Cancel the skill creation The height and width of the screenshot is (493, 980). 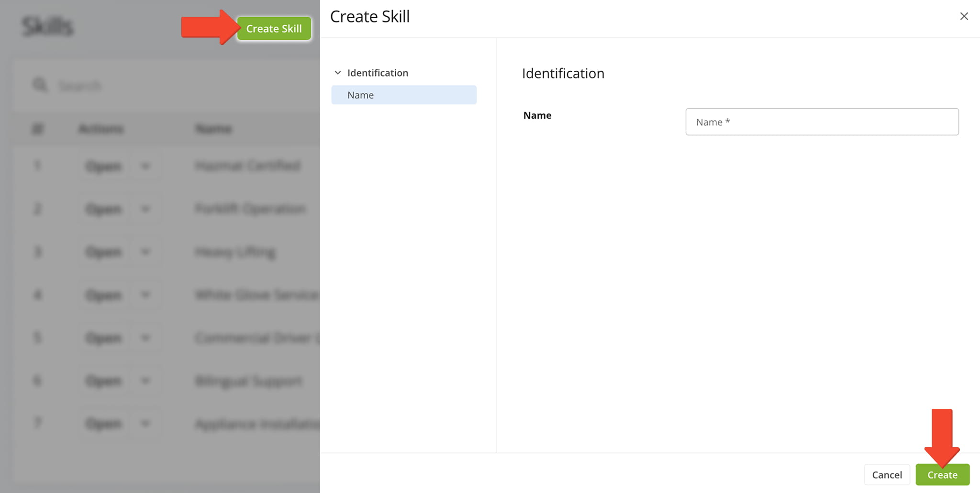click(887, 474)
